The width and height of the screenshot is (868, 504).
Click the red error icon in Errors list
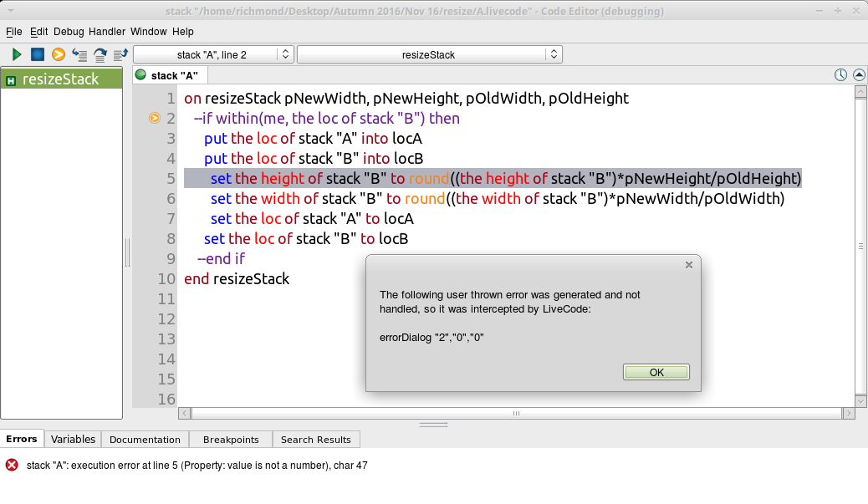(x=12, y=465)
